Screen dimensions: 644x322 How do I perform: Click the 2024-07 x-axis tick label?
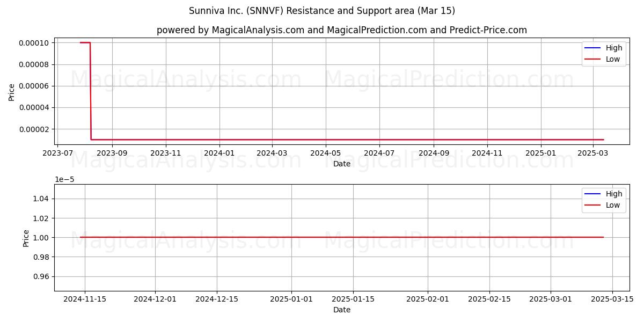(x=379, y=153)
